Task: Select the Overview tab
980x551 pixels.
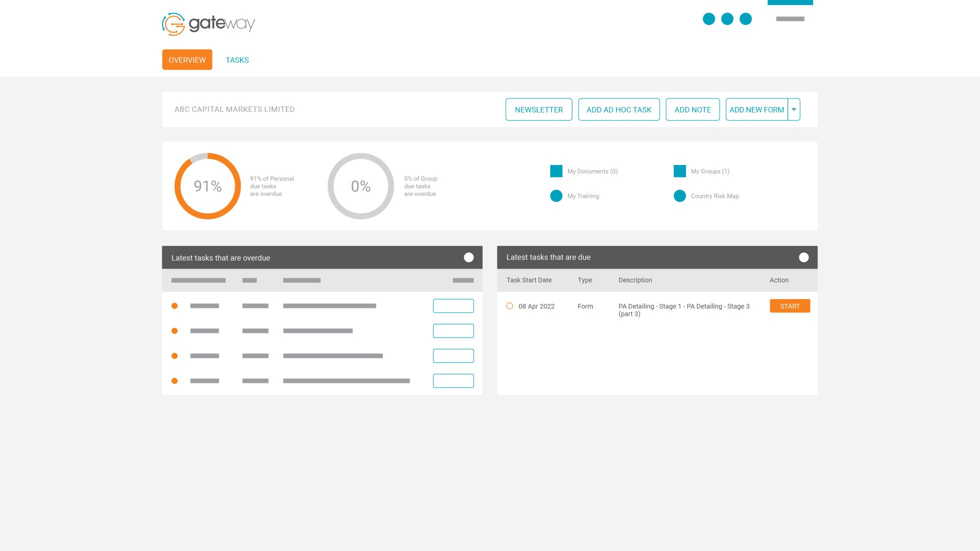Action: pos(187,60)
